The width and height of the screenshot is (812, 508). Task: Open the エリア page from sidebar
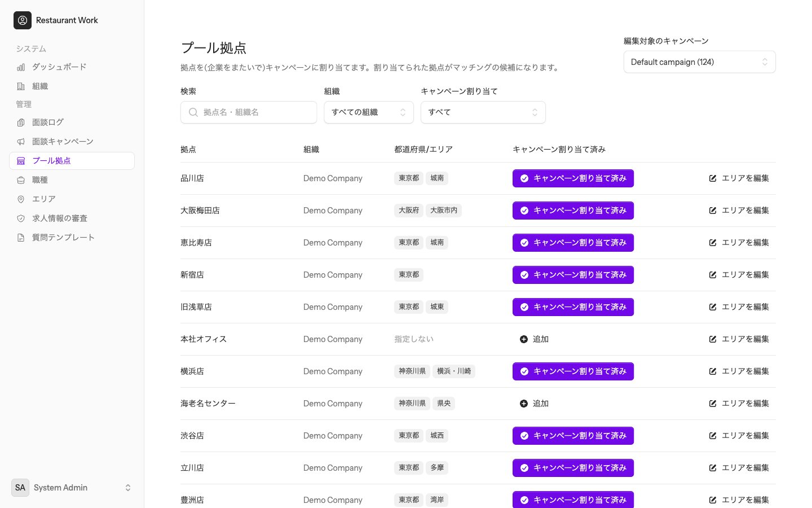(x=72, y=199)
